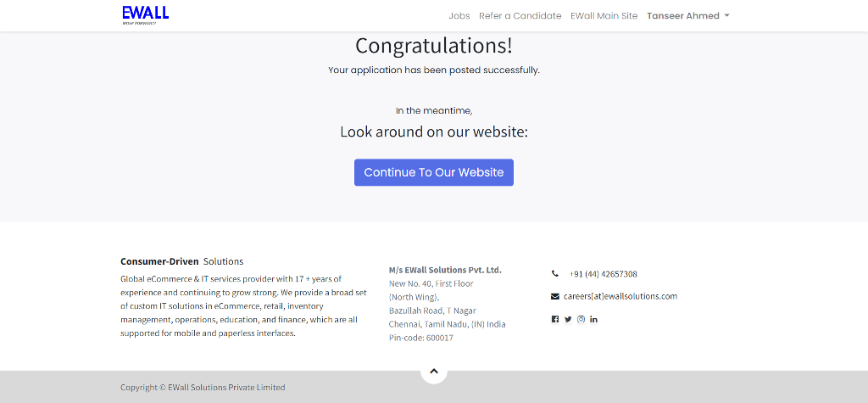Open the LinkedIn social icon
This screenshot has height=403, width=868.
[x=593, y=319]
